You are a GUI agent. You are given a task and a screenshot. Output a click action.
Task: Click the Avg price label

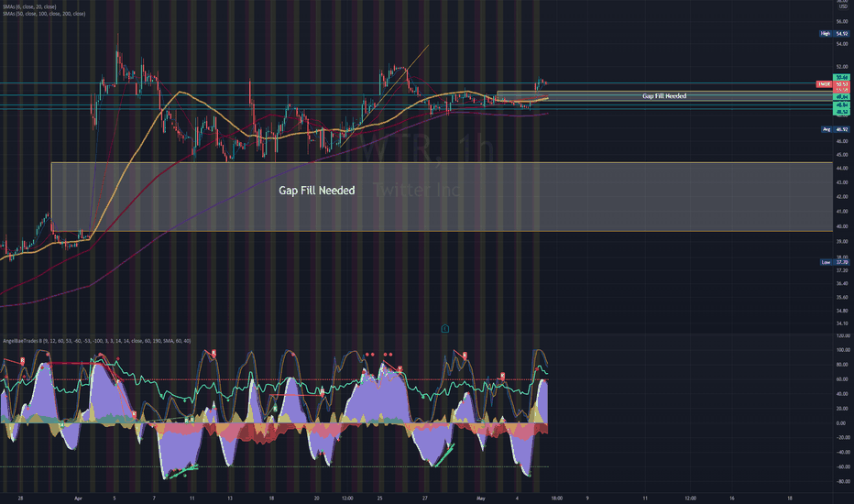(x=827, y=129)
